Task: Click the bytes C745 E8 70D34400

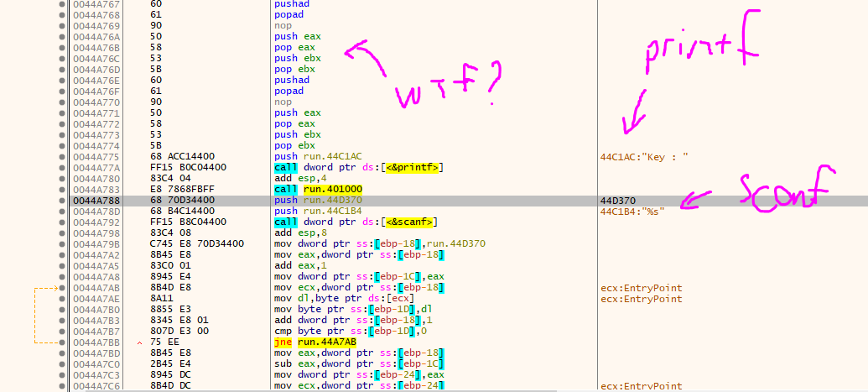Action: pos(197,244)
